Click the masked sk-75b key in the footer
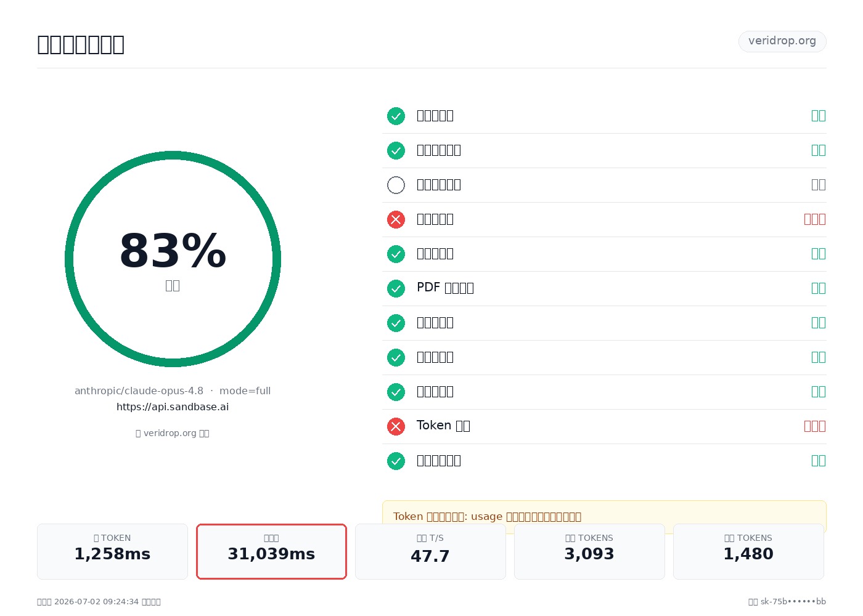 click(793, 602)
